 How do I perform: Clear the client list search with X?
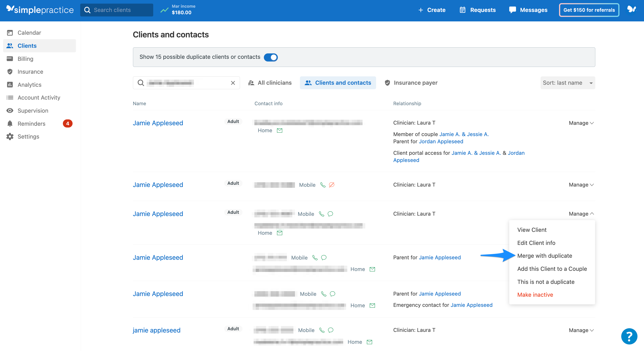click(x=233, y=83)
